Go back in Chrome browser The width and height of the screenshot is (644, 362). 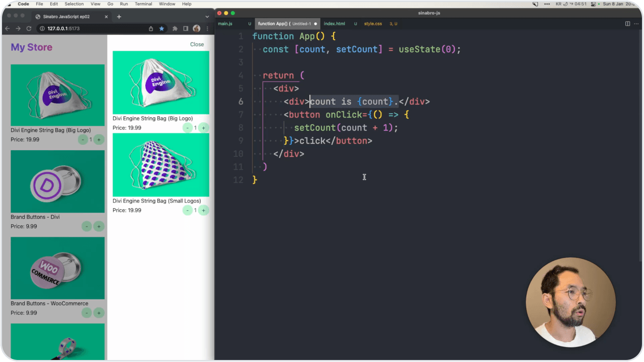pos(7,29)
